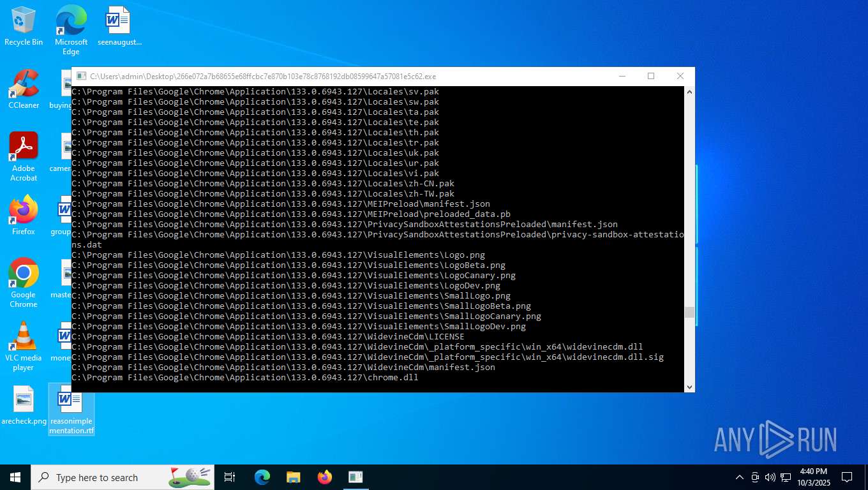Open VLC media player desktop icon
This screenshot has height=490, width=868.
click(24, 346)
